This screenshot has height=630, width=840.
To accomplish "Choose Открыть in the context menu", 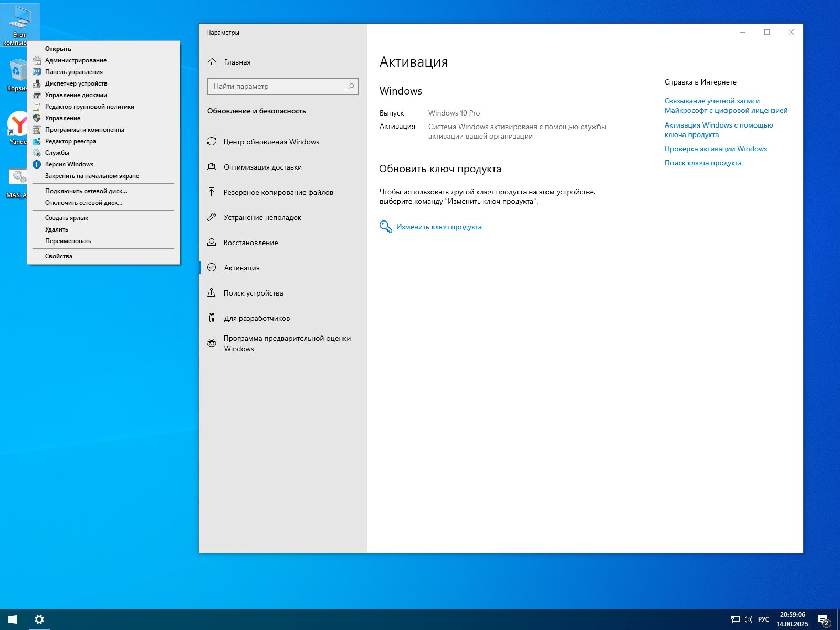I will pyautogui.click(x=103, y=49).
